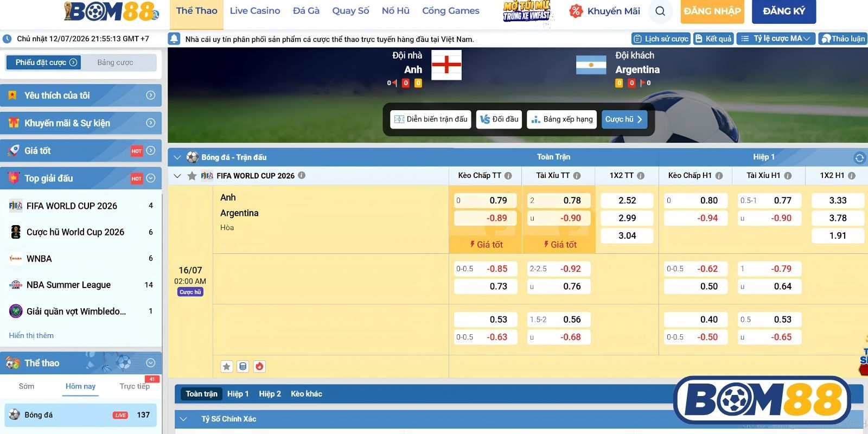Click Hiển thị thêm link
This screenshot has width=868, height=434.
coord(31,335)
